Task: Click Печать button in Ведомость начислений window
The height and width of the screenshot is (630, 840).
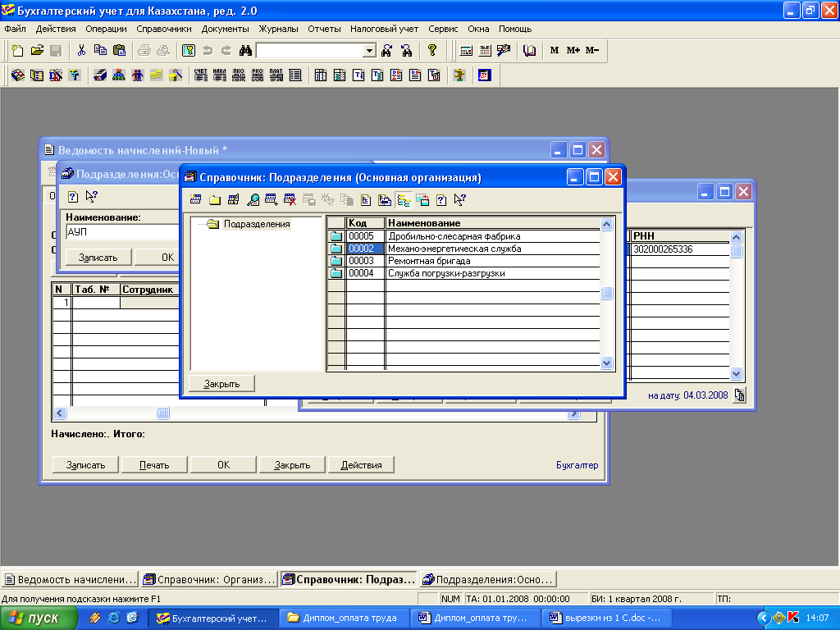Action: point(154,465)
